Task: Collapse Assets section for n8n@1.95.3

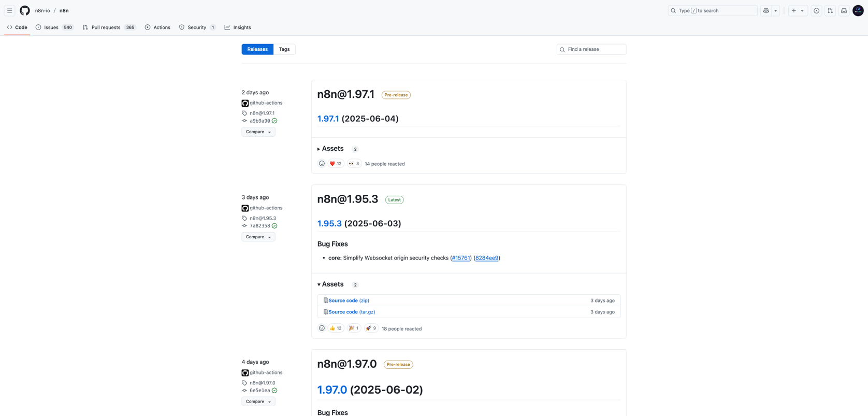Action: (x=332, y=284)
